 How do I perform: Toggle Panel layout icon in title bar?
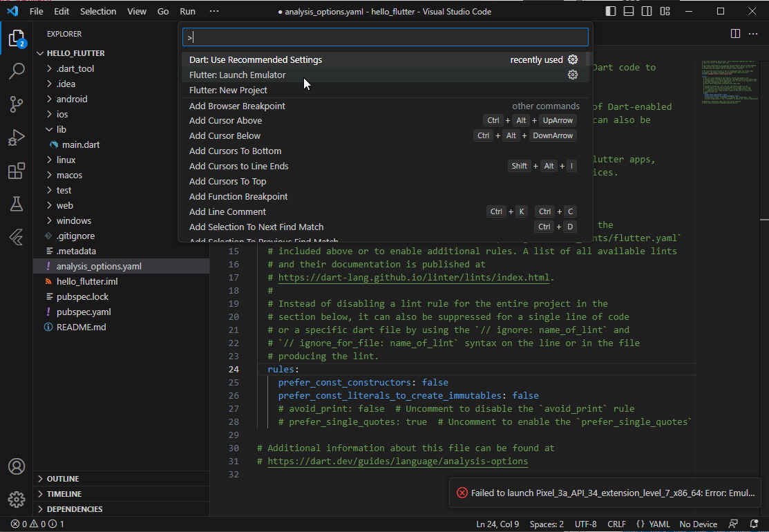(629, 11)
